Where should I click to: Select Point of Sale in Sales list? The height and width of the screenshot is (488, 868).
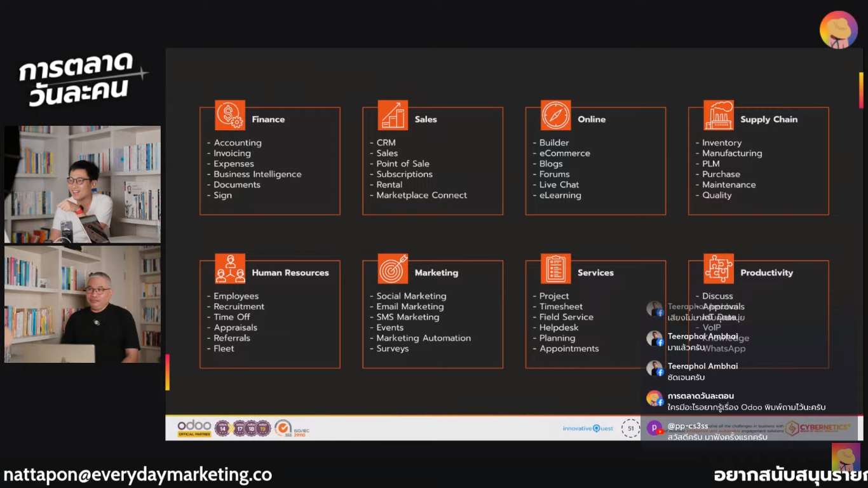[402, 164]
